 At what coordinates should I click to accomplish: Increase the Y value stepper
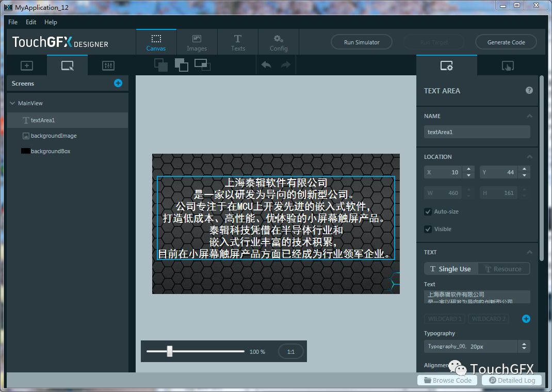click(x=524, y=169)
